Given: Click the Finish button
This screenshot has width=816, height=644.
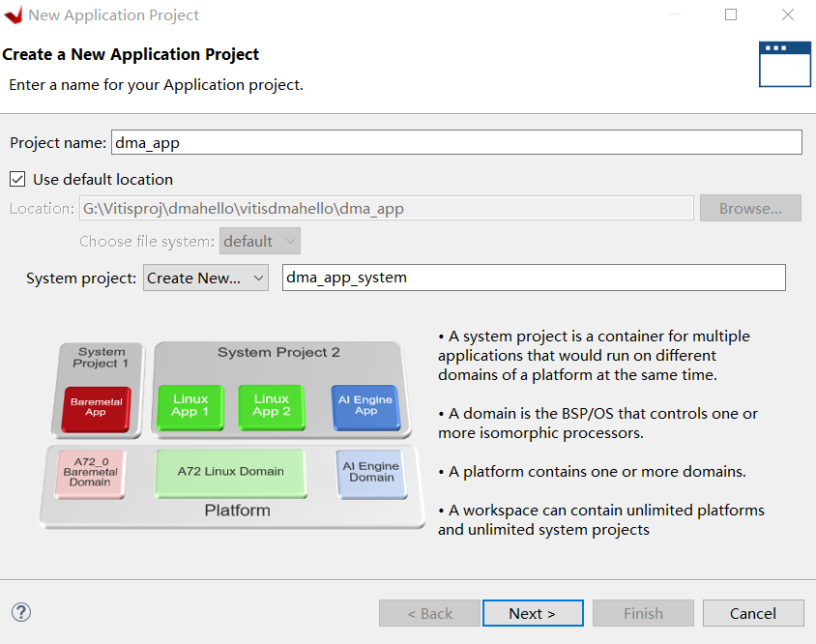Looking at the screenshot, I should coord(643,612).
